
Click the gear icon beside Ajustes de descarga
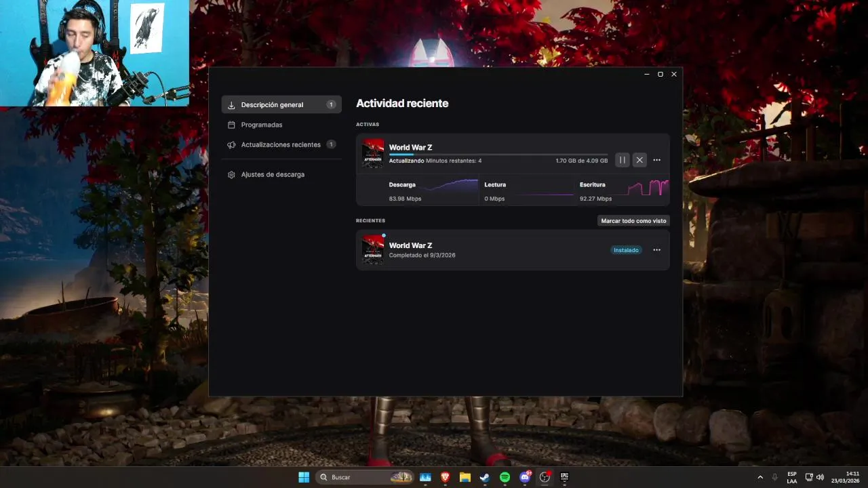pos(231,174)
